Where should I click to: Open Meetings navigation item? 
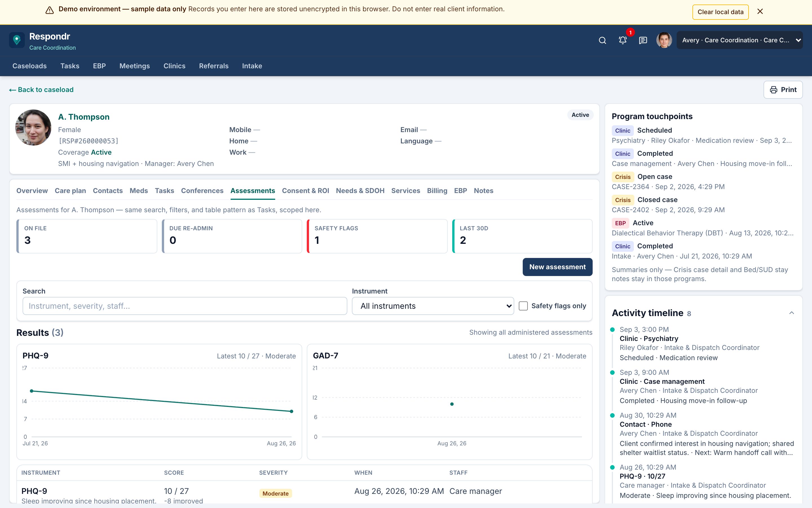point(134,66)
